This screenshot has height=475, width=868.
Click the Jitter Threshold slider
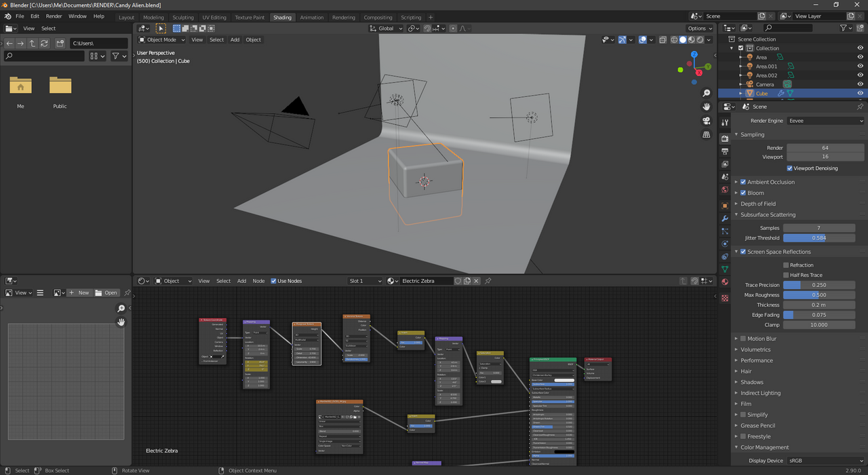[x=818, y=238]
